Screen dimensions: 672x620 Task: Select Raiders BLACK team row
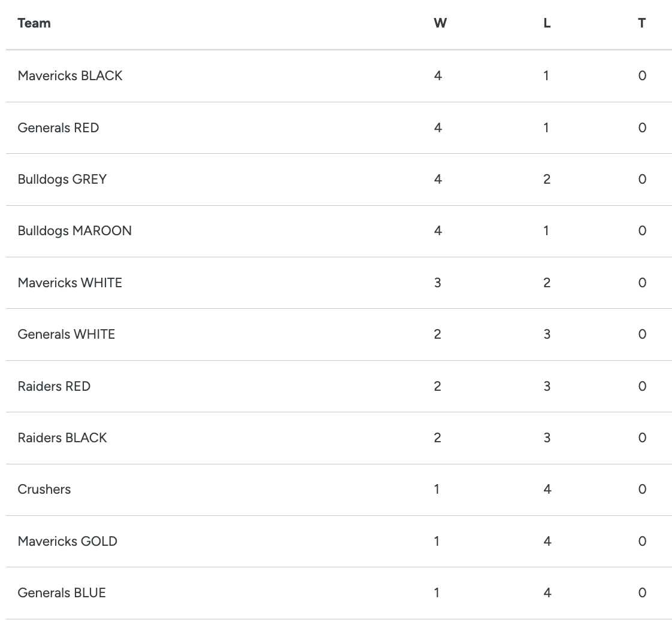pos(62,437)
